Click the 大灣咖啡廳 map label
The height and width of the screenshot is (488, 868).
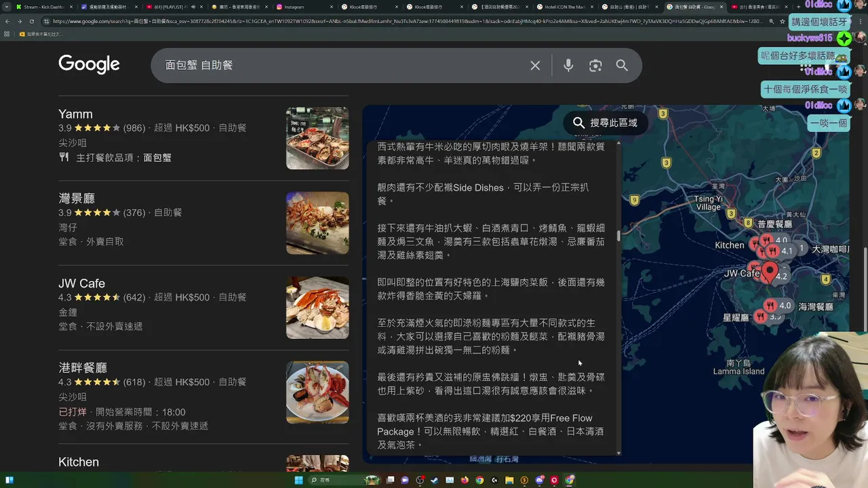click(831, 249)
